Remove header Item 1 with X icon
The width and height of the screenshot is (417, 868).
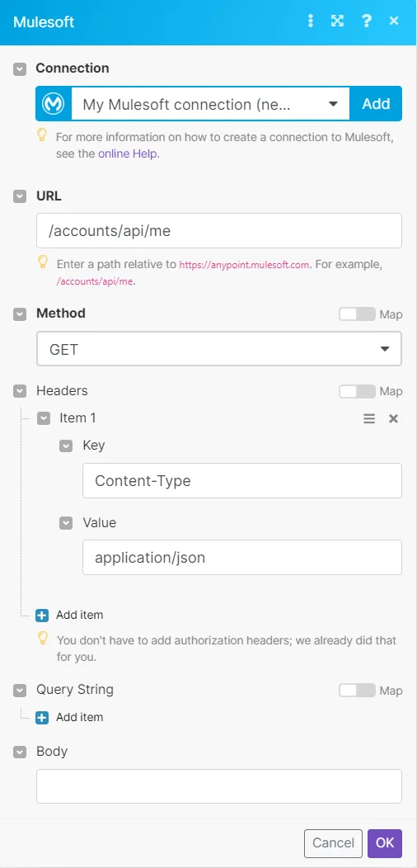[x=393, y=418]
